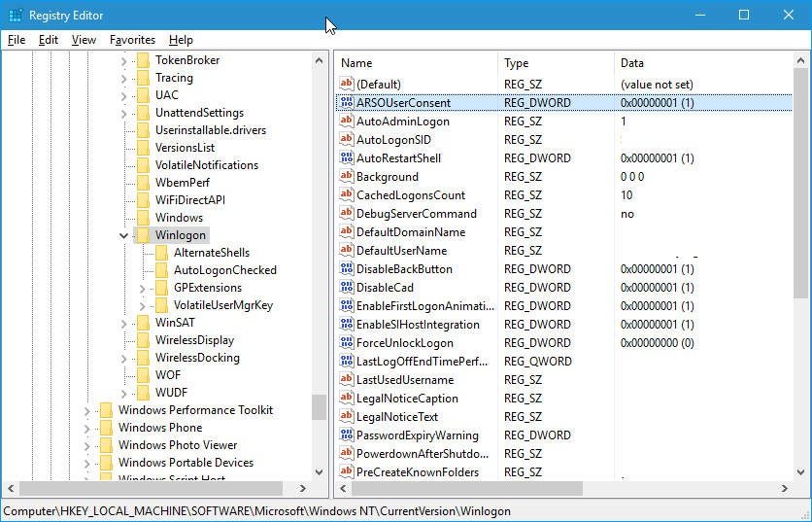Click the icon beside AutoLogonSID
Screen dimensions: 812x522
(x=347, y=139)
